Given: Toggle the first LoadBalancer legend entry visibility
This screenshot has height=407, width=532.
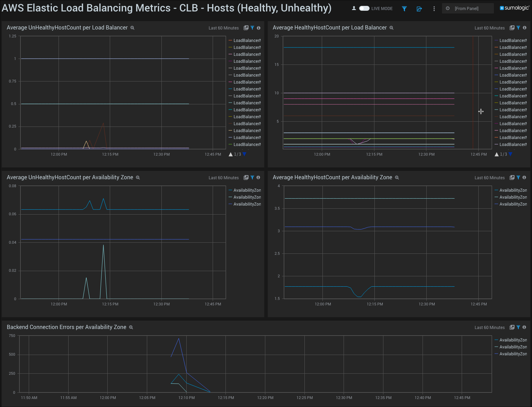Looking at the screenshot, I should click(247, 40).
